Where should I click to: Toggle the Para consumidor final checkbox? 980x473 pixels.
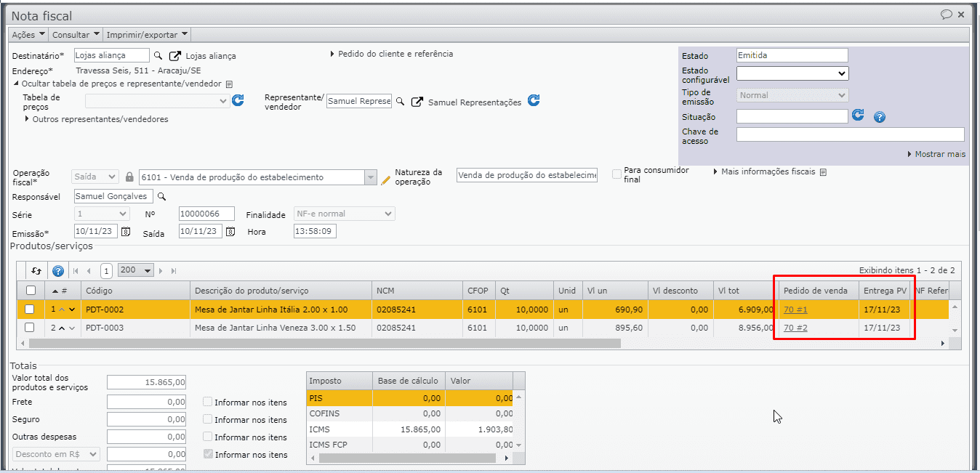coord(616,174)
